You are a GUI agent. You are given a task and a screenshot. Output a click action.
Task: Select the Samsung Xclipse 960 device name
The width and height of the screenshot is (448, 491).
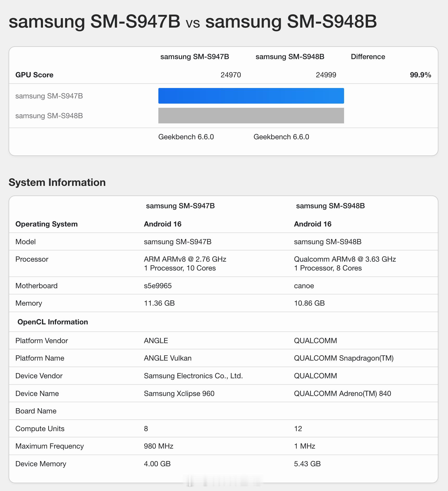click(x=179, y=394)
